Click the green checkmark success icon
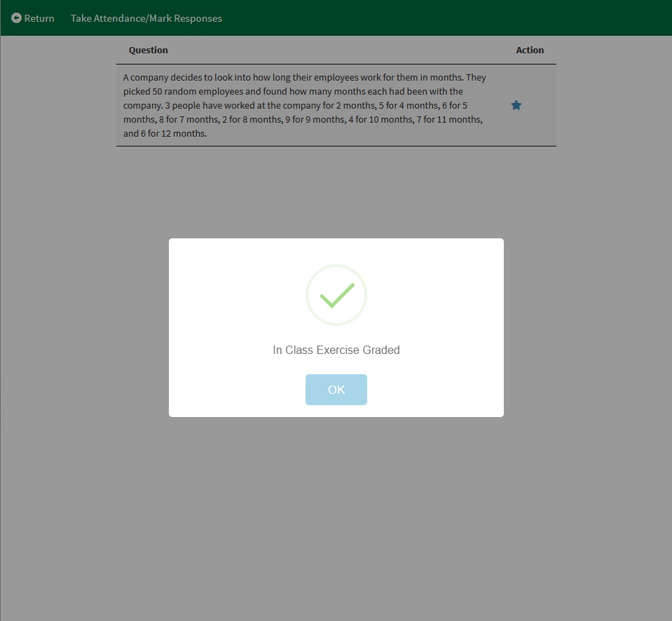Viewport: 672px width, 621px height. point(336,295)
